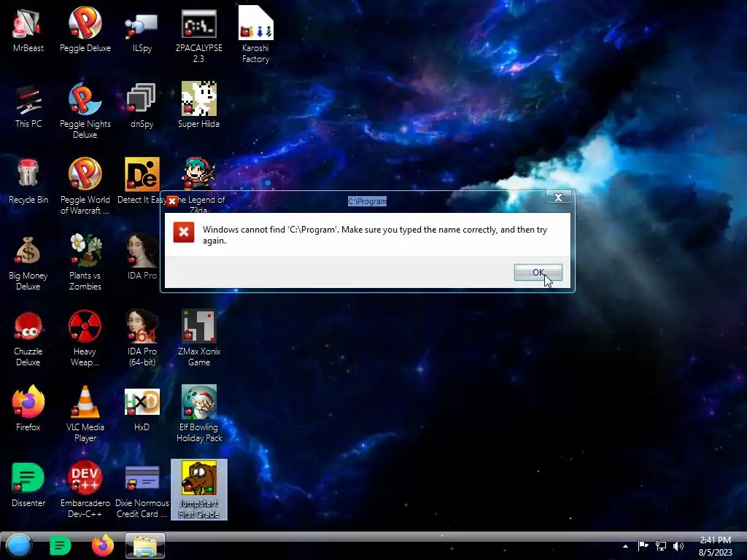This screenshot has height=560, width=747.
Task: Select the ILSpy desktop icon
Action: click(x=142, y=30)
